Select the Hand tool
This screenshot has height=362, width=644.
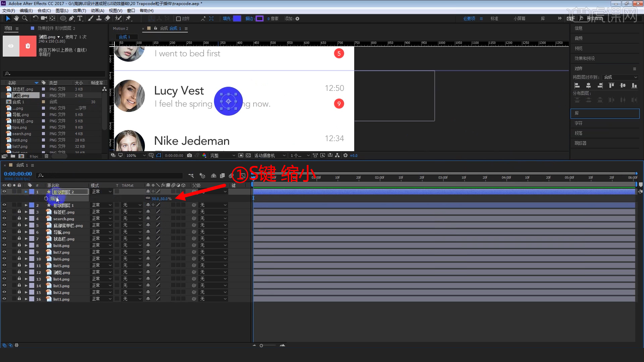click(16, 18)
